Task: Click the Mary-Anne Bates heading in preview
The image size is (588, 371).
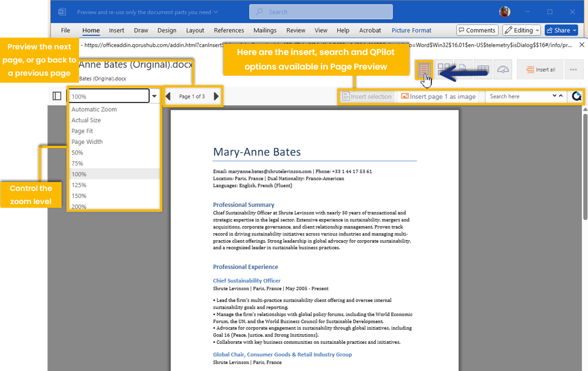Action: click(x=257, y=152)
